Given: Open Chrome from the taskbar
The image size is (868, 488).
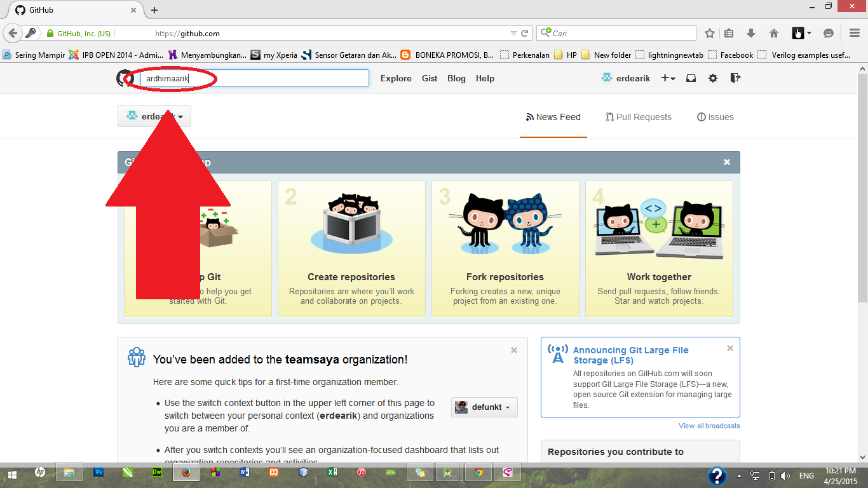Looking at the screenshot, I should tap(478, 473).
